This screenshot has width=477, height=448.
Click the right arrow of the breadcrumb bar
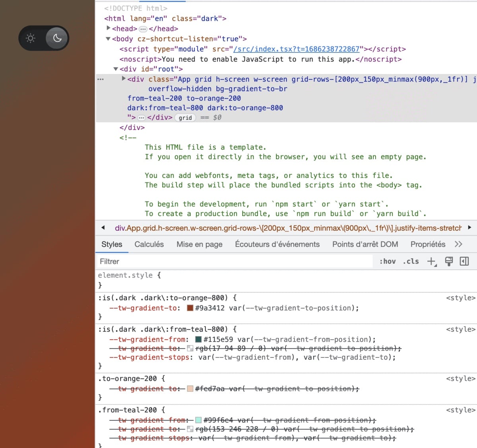tap(470, 228)
